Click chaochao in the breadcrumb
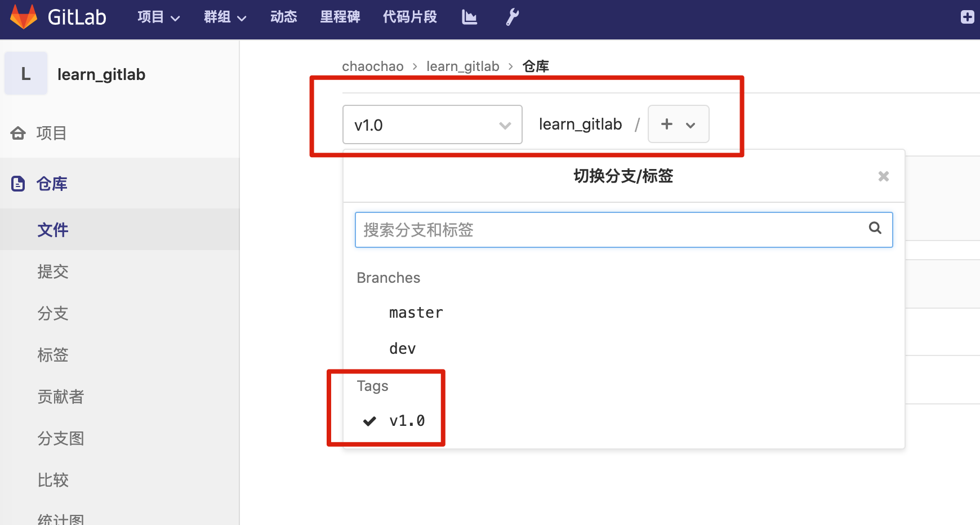 [373, 66]
